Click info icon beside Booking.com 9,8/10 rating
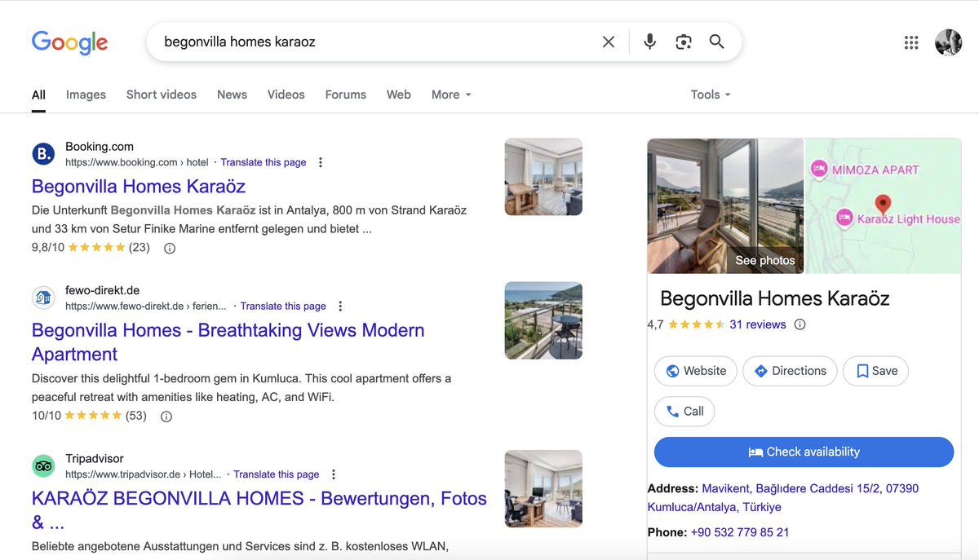This screenshot has height=560, width=979. [170, 248]
